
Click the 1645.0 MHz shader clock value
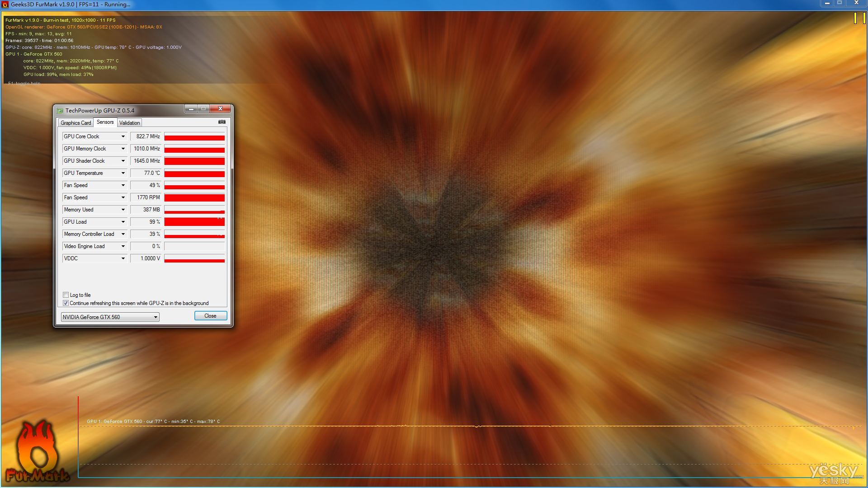coord(146,161)
